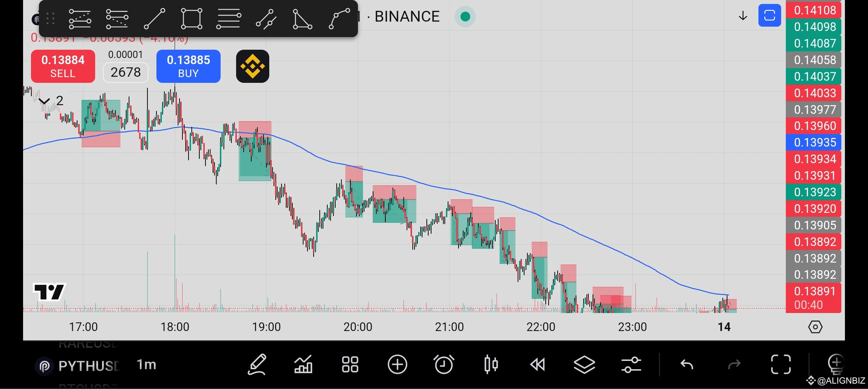The image size is (868, 389).
Task: Select the parallel channel with dotted midline tool
Action: (117, 18)
